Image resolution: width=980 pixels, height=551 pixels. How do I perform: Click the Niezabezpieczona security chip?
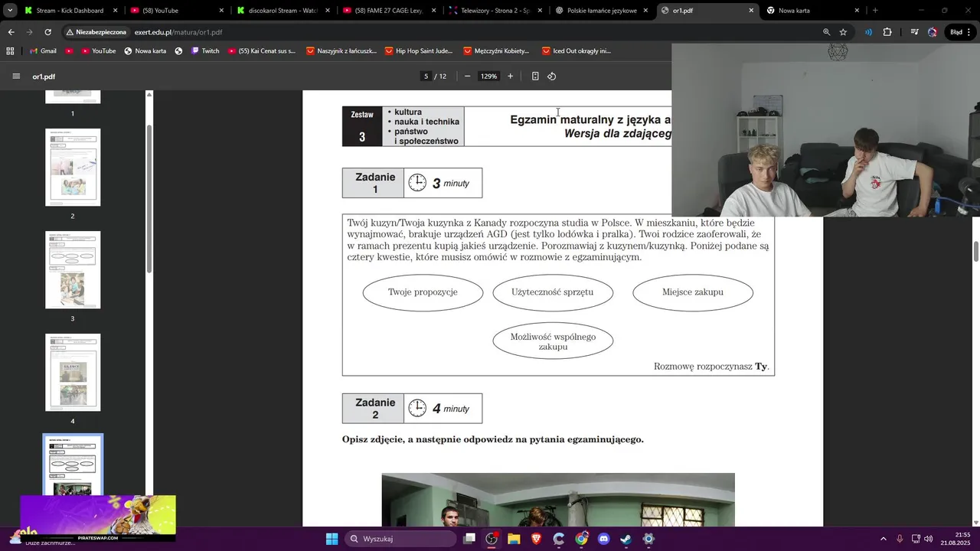(x=96, y=32)
